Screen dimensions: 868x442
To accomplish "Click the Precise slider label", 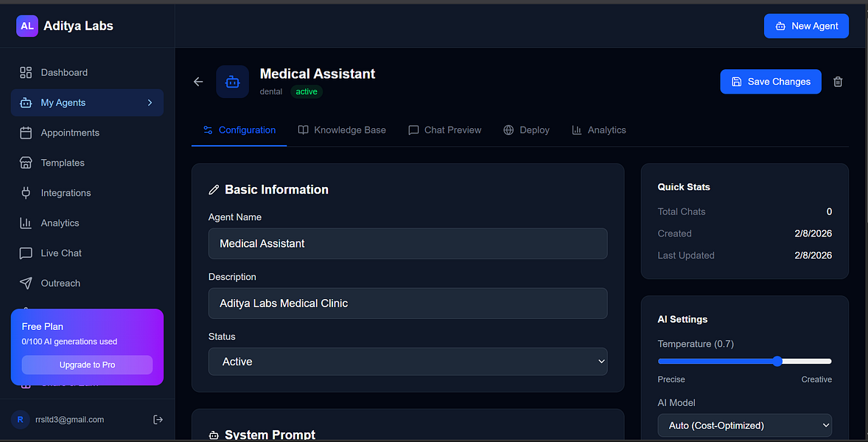I will tap(671, 379).
